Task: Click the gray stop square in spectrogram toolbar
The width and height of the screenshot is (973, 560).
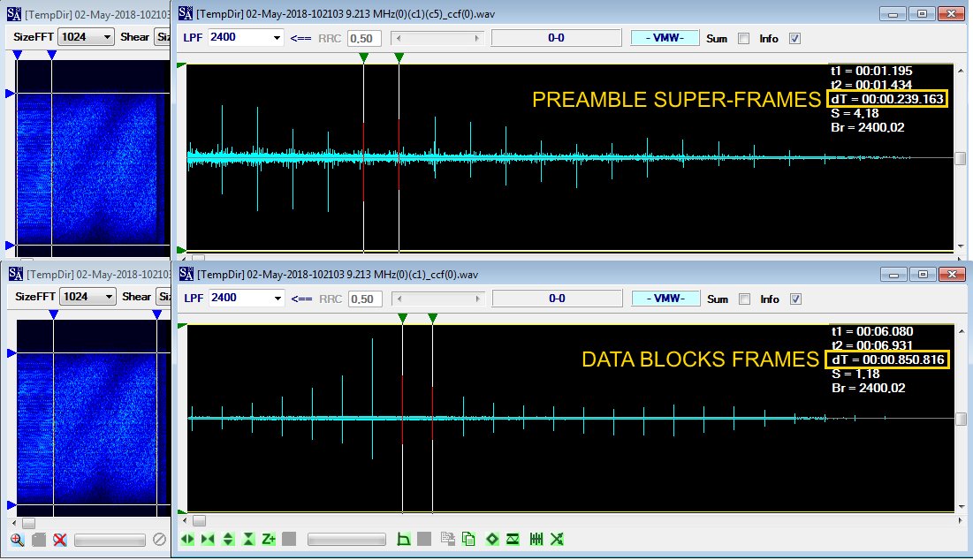Action: point(39,540)
